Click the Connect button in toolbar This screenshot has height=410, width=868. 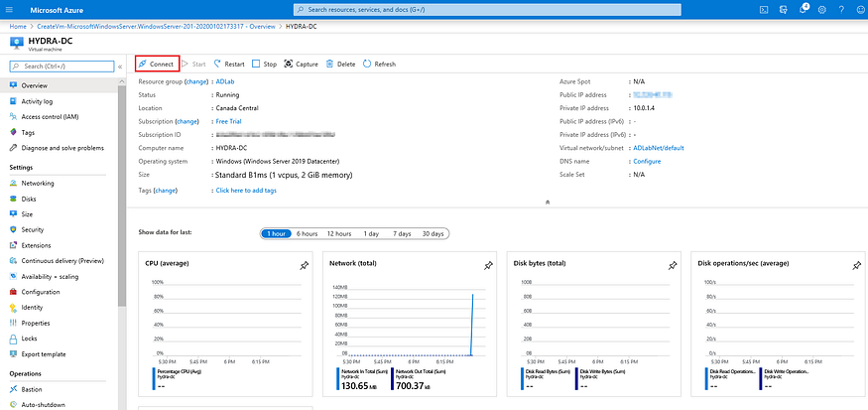[x=156, y=64]
